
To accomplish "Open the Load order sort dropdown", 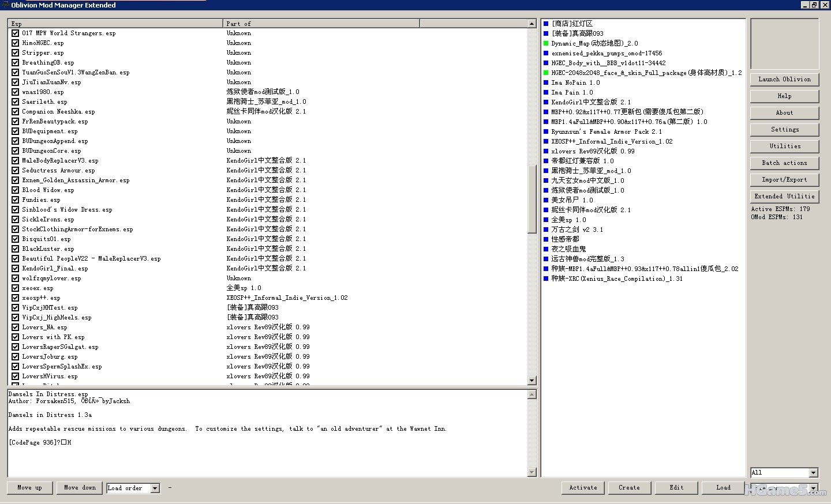I will tap(155, 488).
